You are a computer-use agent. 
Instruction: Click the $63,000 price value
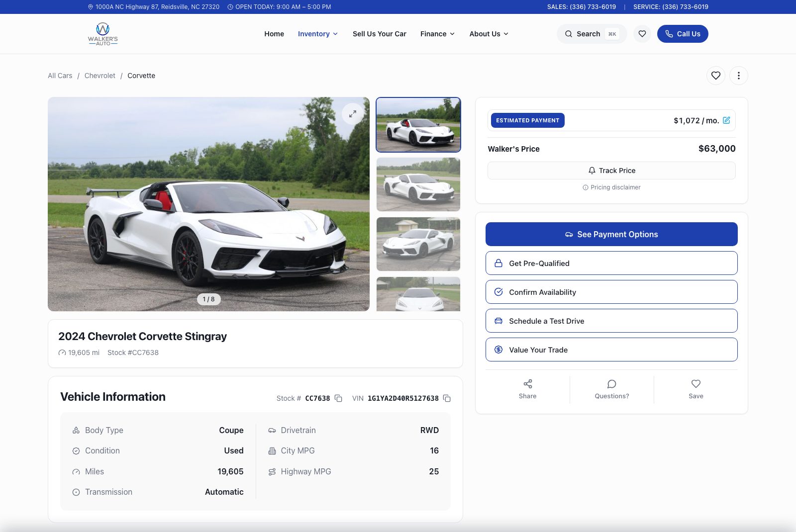click(717, 149)
